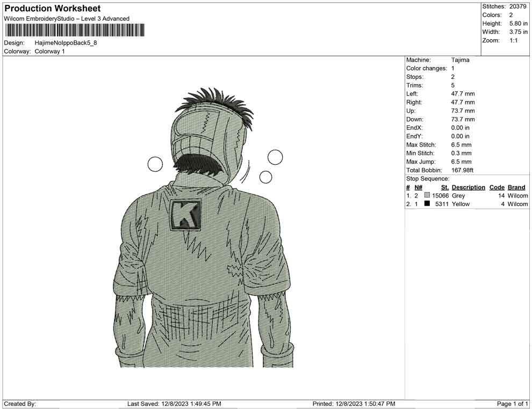Click the 'Page 1 of 1' indicator
This screenshot has width=532, height=409.
(x=512, y=404)
